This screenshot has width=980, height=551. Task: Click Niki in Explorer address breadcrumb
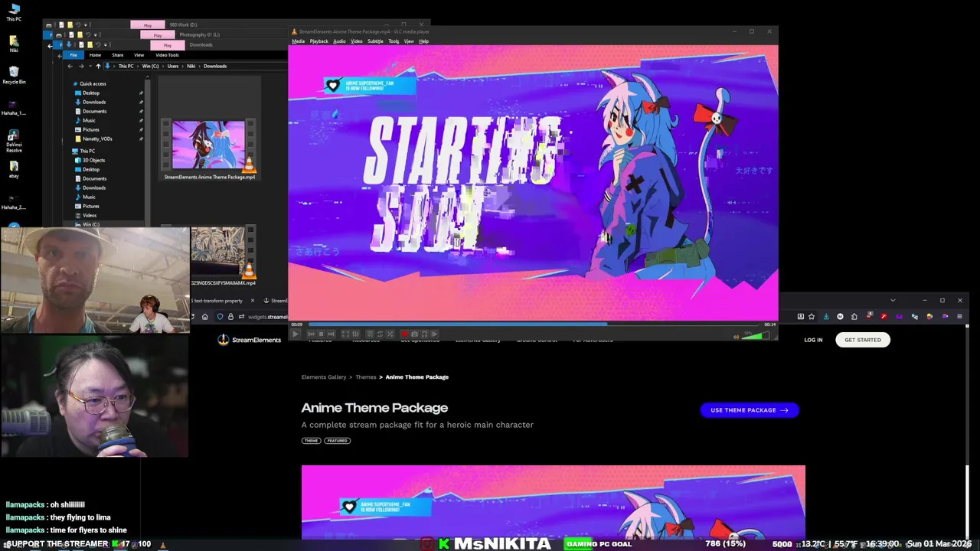[191, 66]
